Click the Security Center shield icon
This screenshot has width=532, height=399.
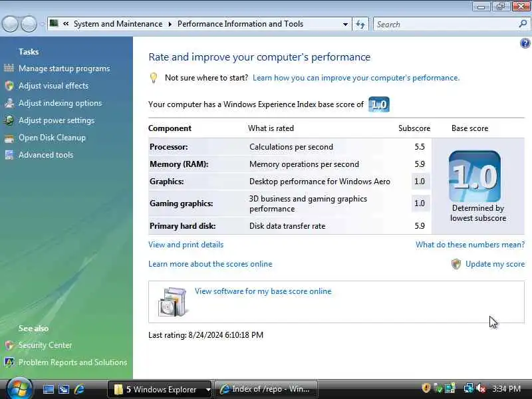coord(9,345)
